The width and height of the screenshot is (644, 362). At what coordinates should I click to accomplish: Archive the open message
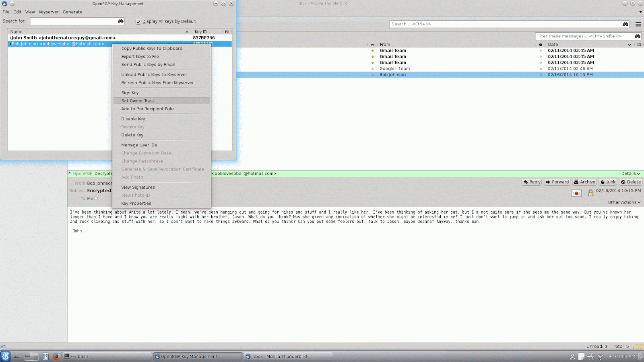[584, 182]
